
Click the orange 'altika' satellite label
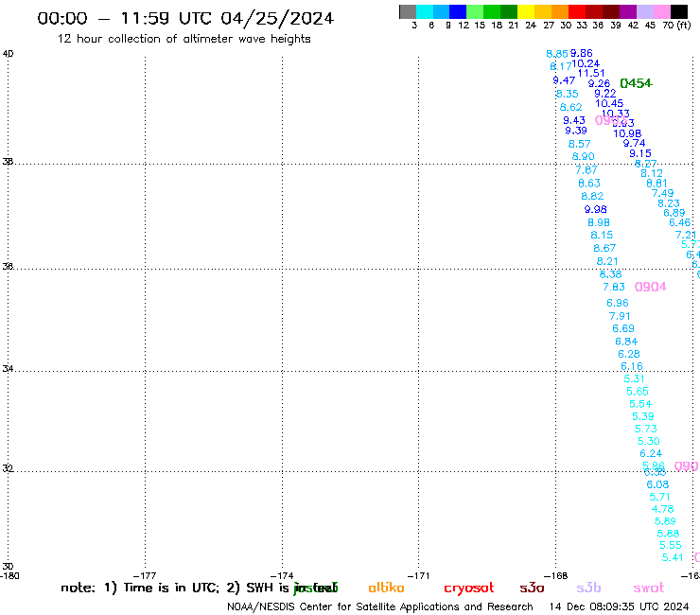point(386,588)
